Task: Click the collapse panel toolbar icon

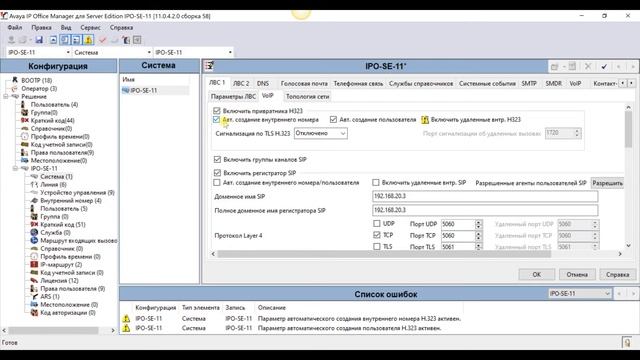Action: (53, 40)
